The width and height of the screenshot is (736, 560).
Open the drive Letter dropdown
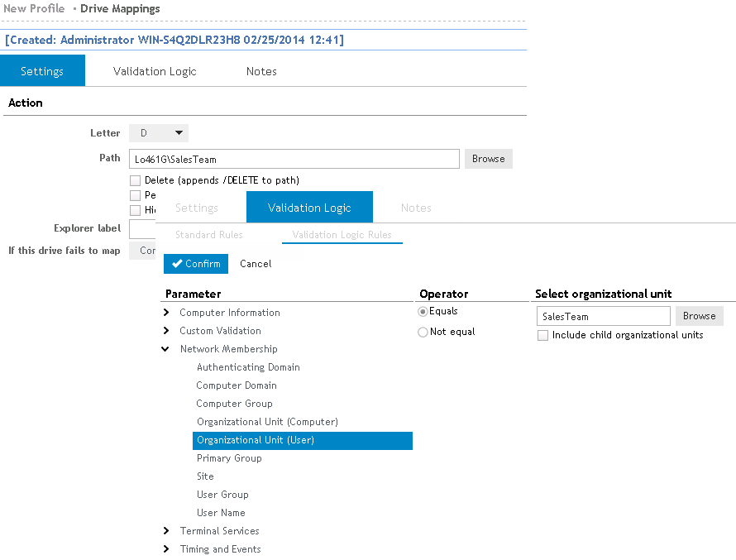[x=159, y=133]
